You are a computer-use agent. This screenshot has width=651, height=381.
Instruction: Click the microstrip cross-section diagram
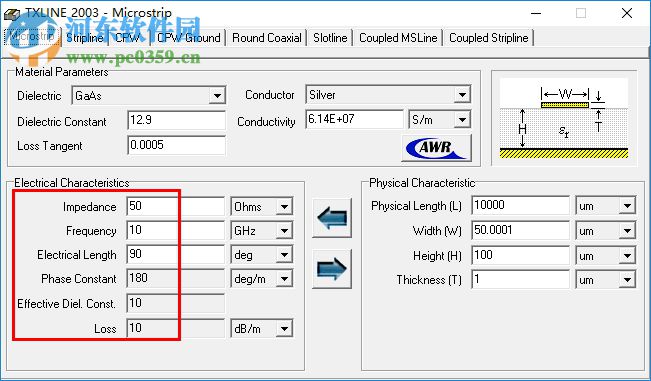pyautogui.click(x=564, y=118)
